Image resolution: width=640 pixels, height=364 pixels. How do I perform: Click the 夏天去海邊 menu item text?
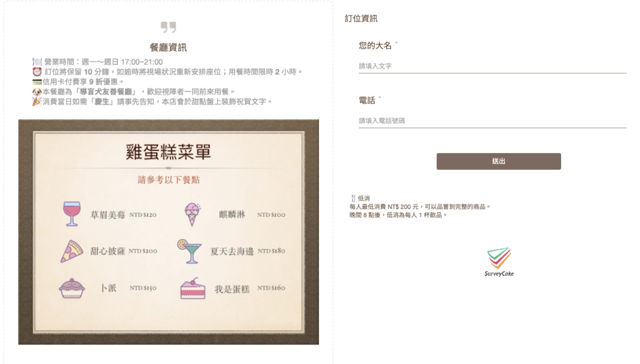coord(232,251)
